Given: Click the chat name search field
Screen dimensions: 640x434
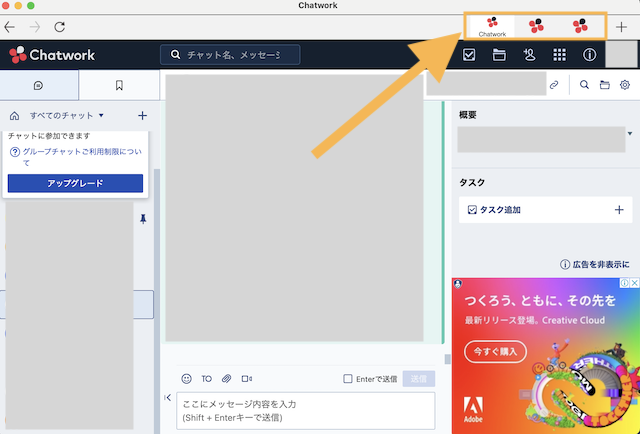Looking at the screenshot, I should click(230, 55).
